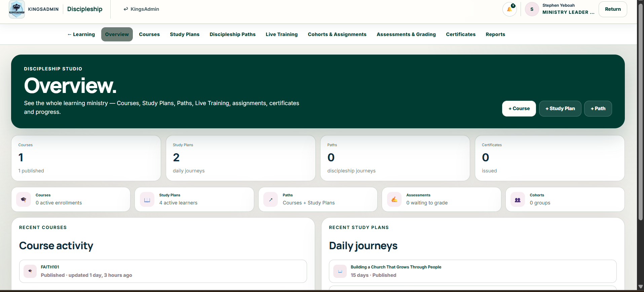Open the Study Plans stat card showing 2
The image size is (644, 292).
click(x=240, y=158)
